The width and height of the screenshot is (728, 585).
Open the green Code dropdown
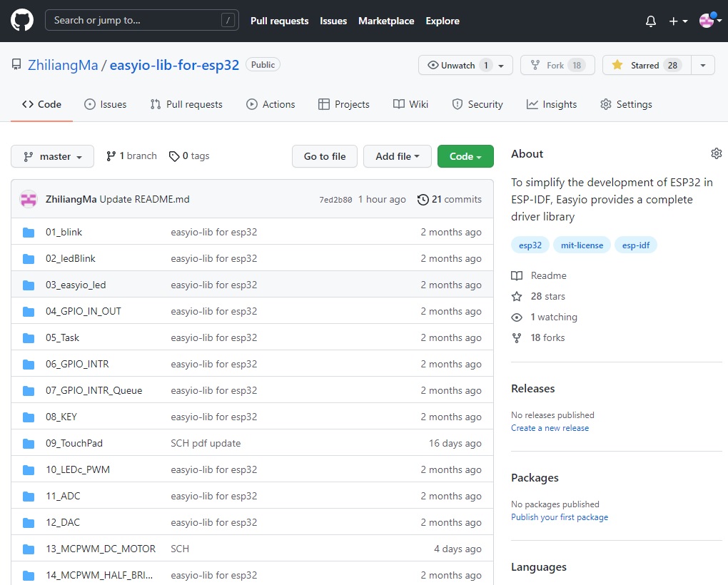(465, 156)
